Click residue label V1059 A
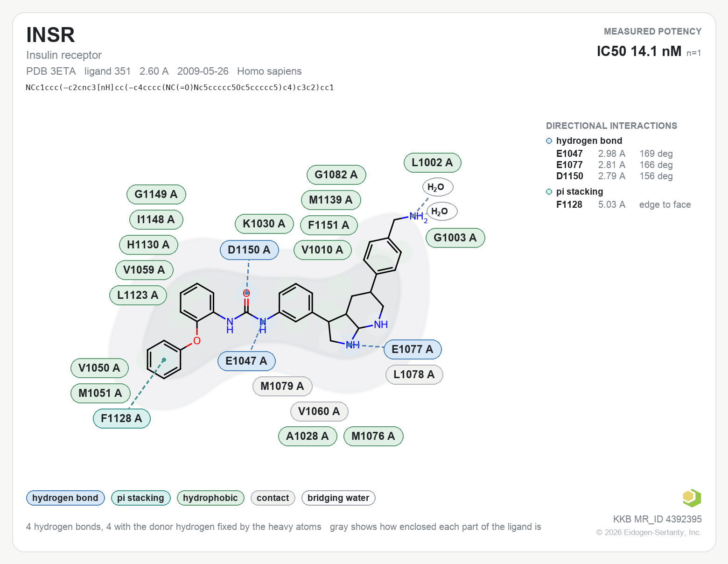 144,270
